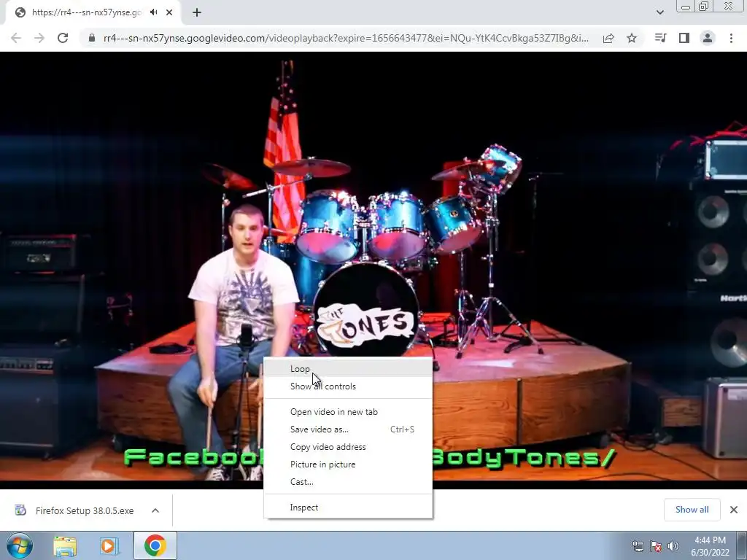Open Chrome side panel
The image size is (747, 560).
point(684,38)
